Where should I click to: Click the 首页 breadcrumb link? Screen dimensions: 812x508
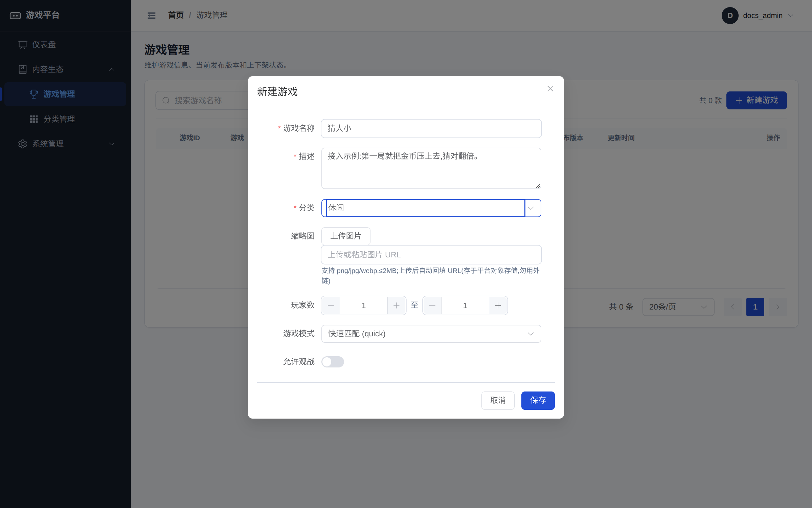[176, 15]
